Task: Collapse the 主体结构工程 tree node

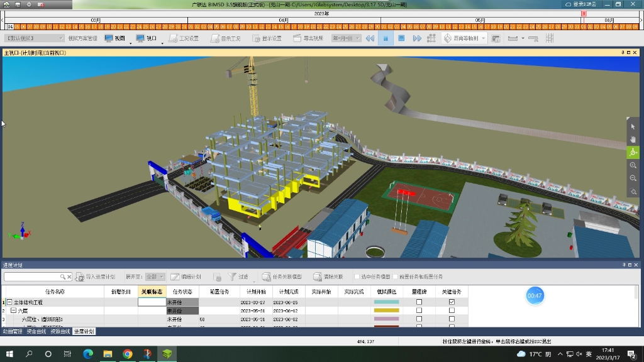Action: [9, 302]
